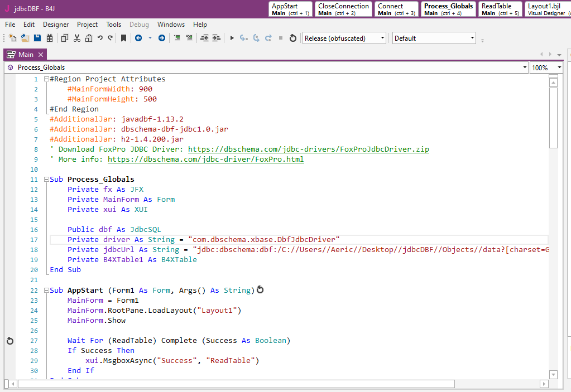The width and height of the screenshot is (571, 392).
Task: Click the restart circular arrow in toolbar
Action: click(293, 38)
